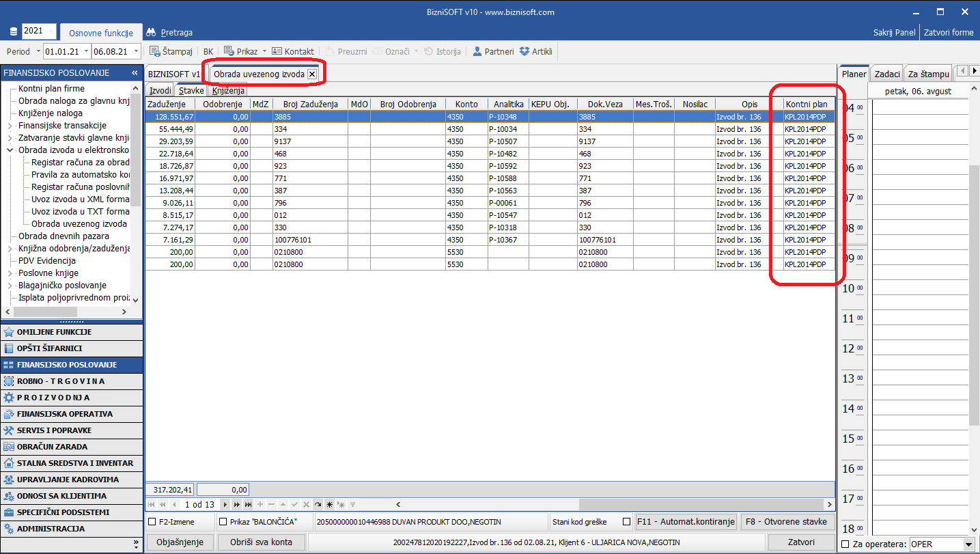Screen dimensions: 980x554
Task: Open the Prikaz dropdown arrow
Action: [264, 51]
